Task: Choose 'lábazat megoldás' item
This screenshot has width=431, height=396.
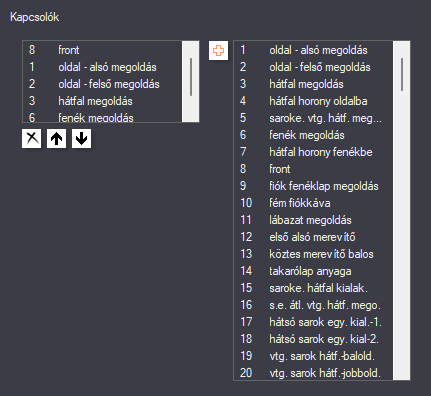Action: coord(313,220)
